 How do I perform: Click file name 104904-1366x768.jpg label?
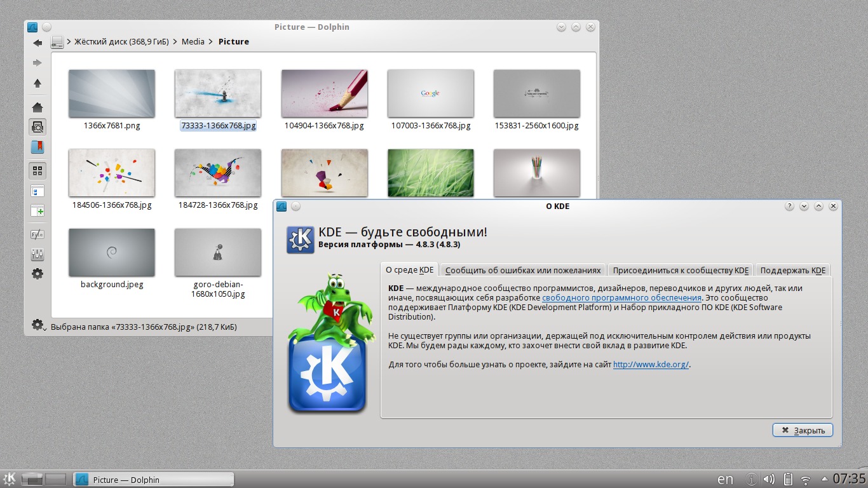pyautogui.click(x=324, y=126)
